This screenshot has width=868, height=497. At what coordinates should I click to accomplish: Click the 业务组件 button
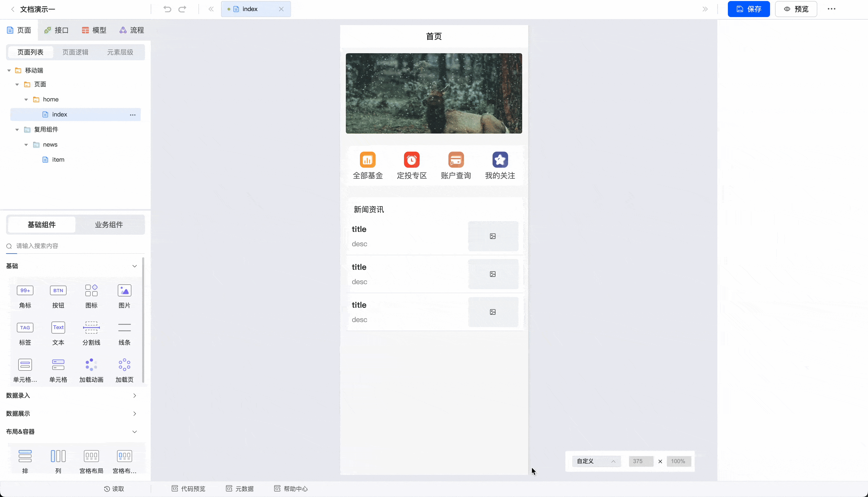coord(108,224)
